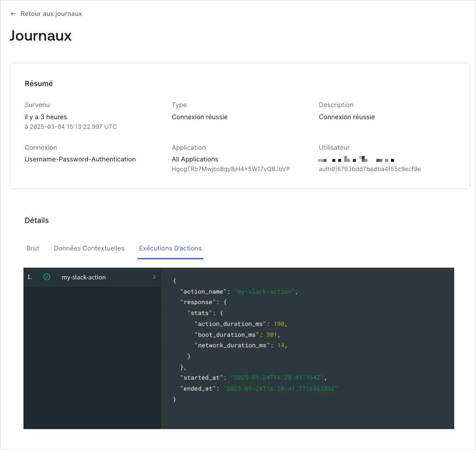Image resolution: width=476 pixels, height=450 pixels.
Task: Click the UTC timestamp under Survenu
Action: (x=71, y=127)
